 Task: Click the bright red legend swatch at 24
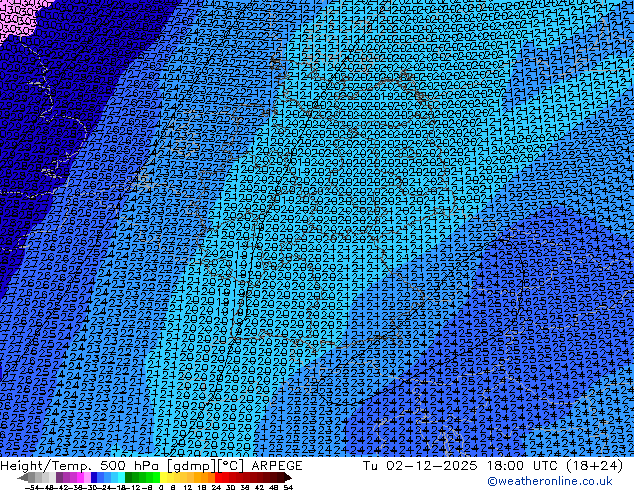pyautogui.click(x=218, y=477)
